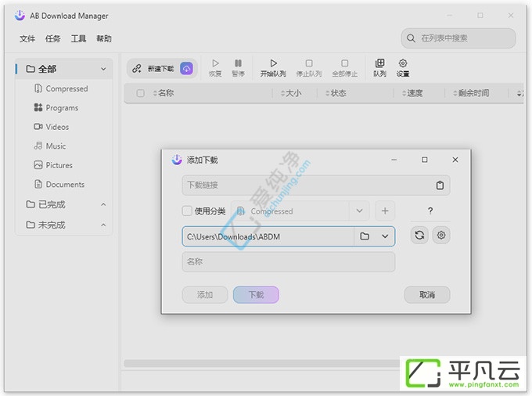Minimize the 添加下载 dialog
This screenshot has height=396, width=532.
click(394, 160)
